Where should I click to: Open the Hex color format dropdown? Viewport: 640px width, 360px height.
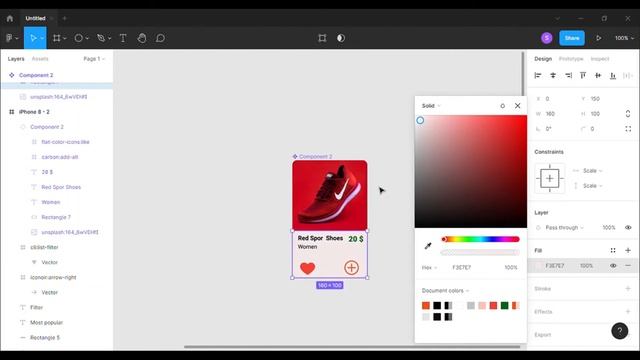pos(429,267)
